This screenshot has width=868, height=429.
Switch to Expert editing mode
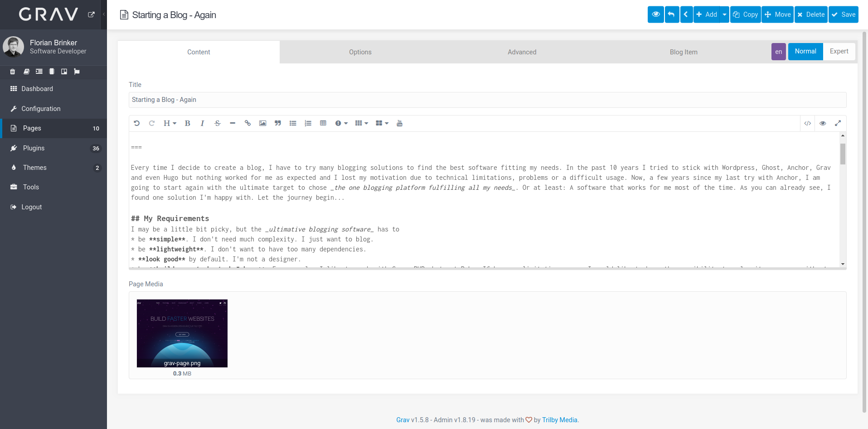[839, 52]
